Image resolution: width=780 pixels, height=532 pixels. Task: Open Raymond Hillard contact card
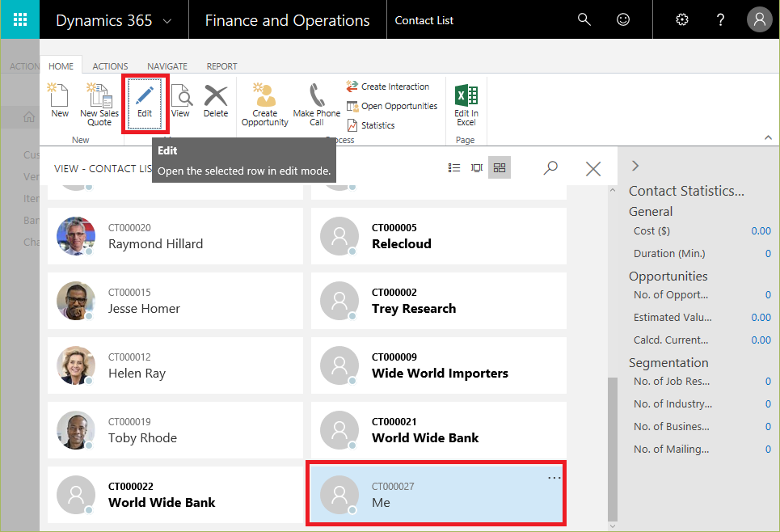pyautogui.click(x=175, y=236)
